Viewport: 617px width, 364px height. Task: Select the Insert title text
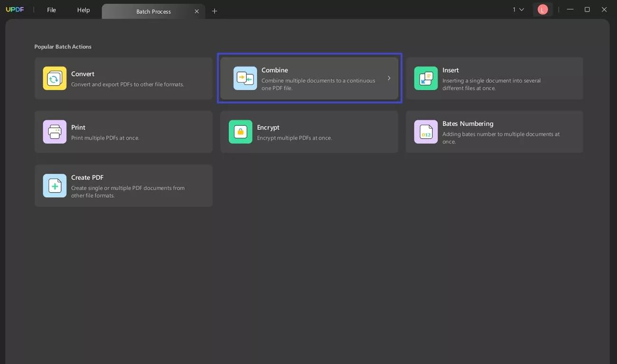coord(450,70)
